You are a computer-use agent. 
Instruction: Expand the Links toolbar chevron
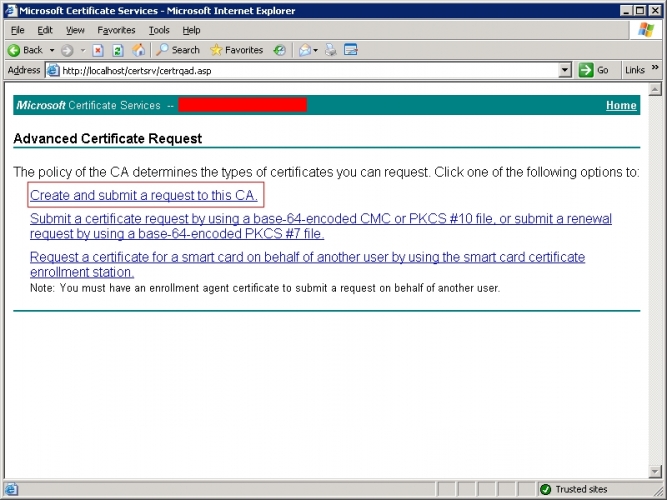tap(655, 67)
